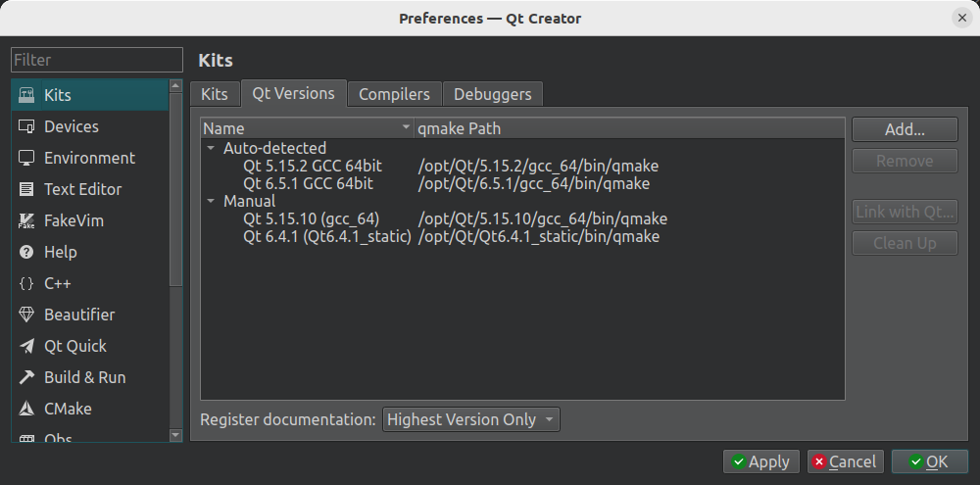Confirm preferences with OK
Image resolution: width=980 pixels, height=485 pixels.
pyautogui.click(x=929, y=461)
